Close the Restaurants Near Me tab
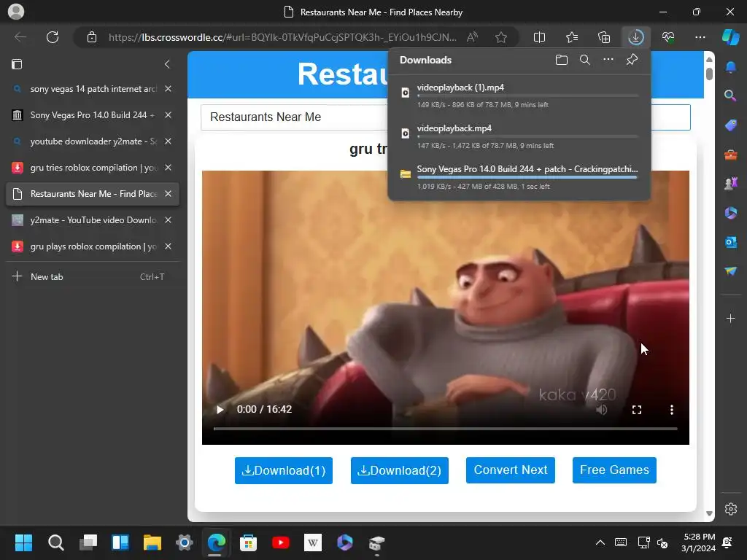This screenshot has width=747, height=560. point(169,194)
